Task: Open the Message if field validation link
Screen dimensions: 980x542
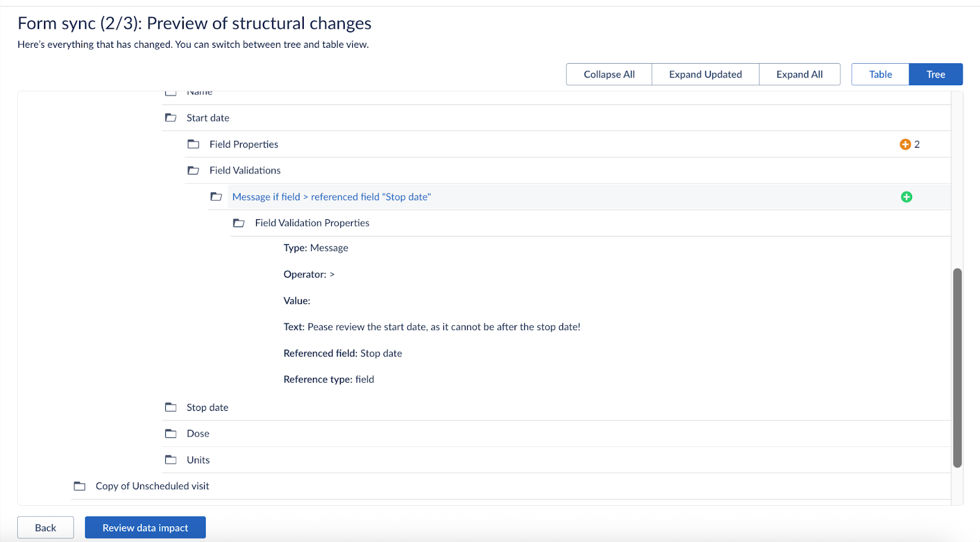Action: [x=331, y=197]
